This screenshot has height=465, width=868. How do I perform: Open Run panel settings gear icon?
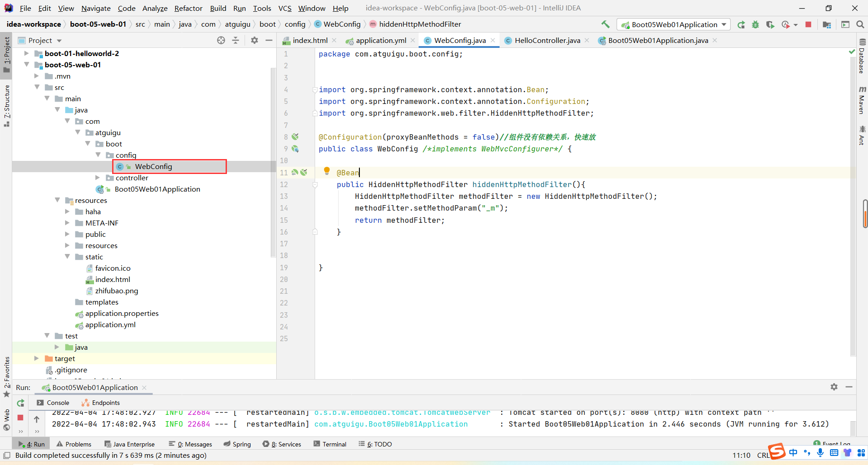point(834,387)
